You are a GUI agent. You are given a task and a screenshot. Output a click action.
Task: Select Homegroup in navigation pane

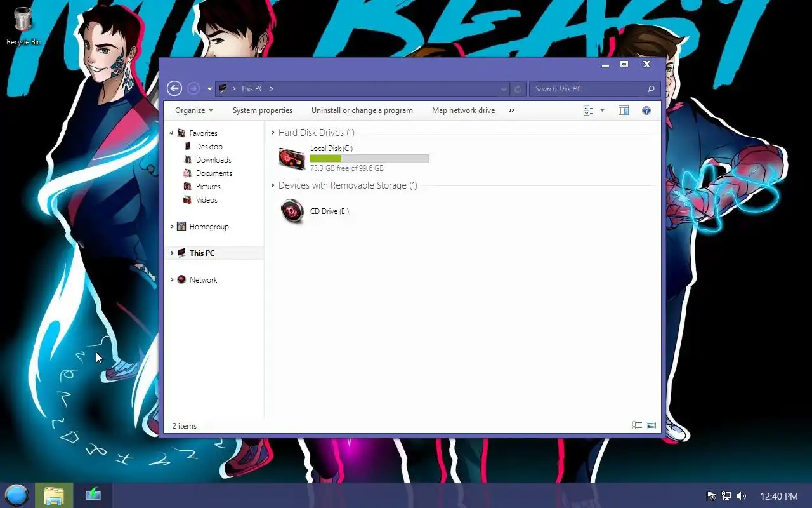(209, 227)
